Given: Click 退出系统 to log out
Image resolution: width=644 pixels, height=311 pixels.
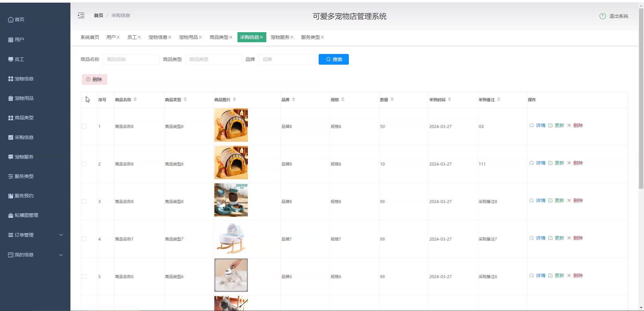Looking at the screenshot, I should click(x=619, y=16).
